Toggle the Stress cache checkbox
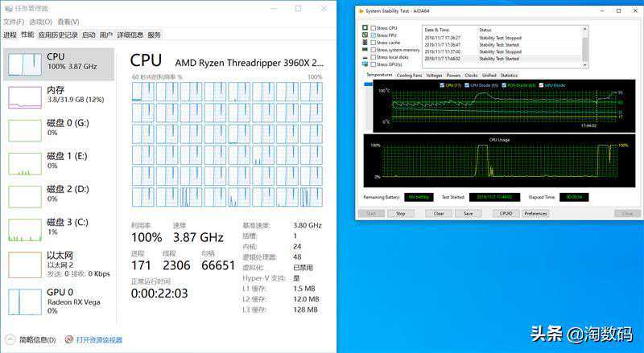644x353 pixels. coord(373,43)
